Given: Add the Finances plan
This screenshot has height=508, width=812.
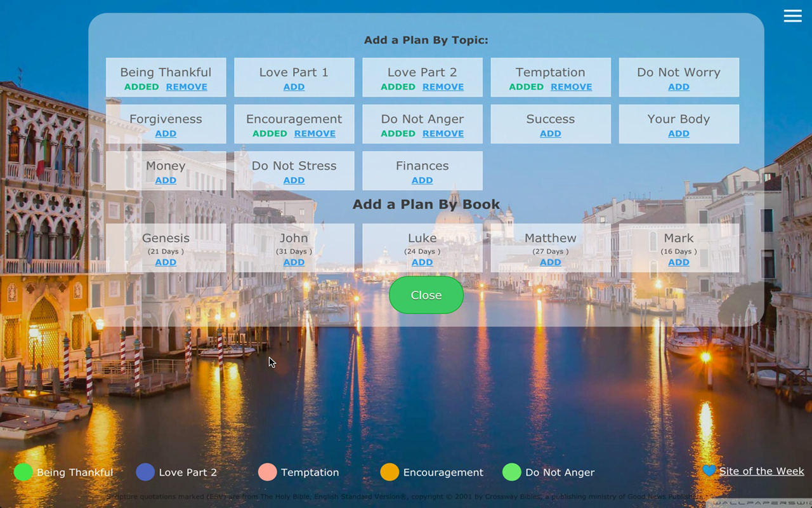Looking at the screenshot, I should 422,180.
